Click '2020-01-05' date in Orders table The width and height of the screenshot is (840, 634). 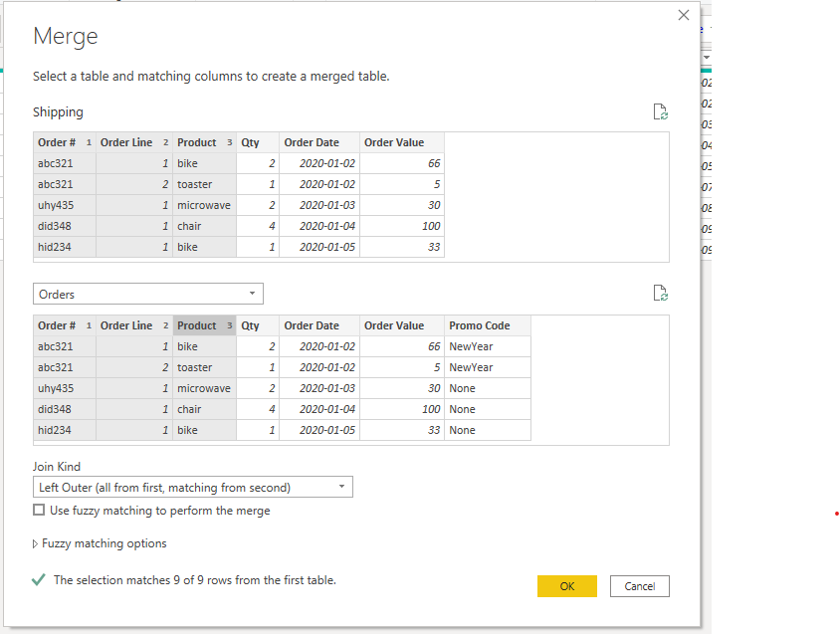tap(319, 430)
